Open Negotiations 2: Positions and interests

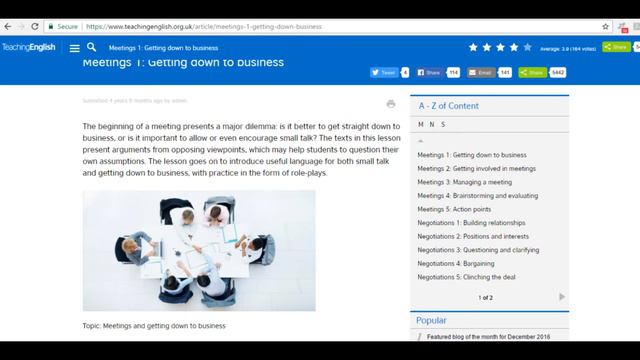point(473,236)
